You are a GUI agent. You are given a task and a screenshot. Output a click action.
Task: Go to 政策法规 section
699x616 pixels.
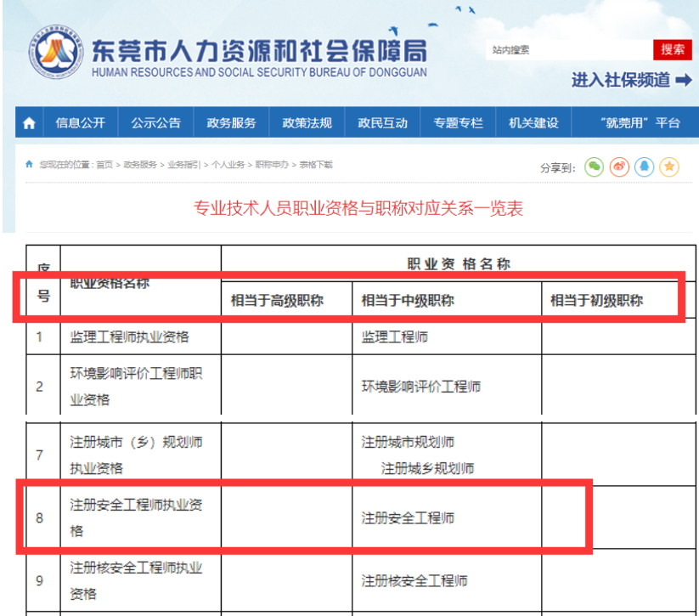(x=306, y=122)
